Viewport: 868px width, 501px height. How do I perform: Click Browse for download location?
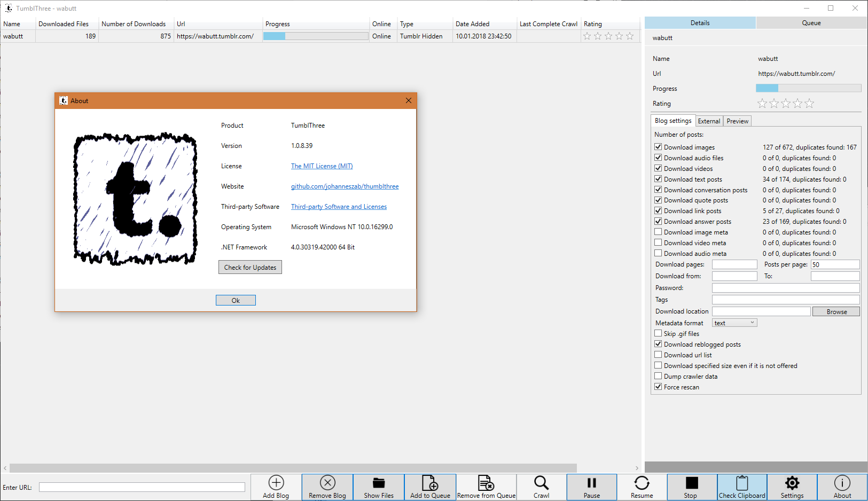836,311
